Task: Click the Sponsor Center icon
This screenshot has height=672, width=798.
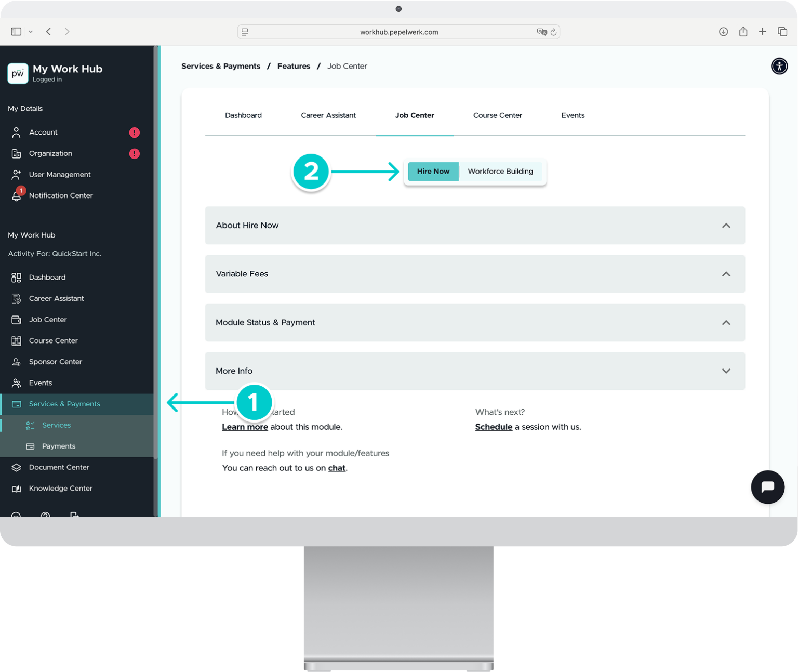Action: [x=16, y=361]
